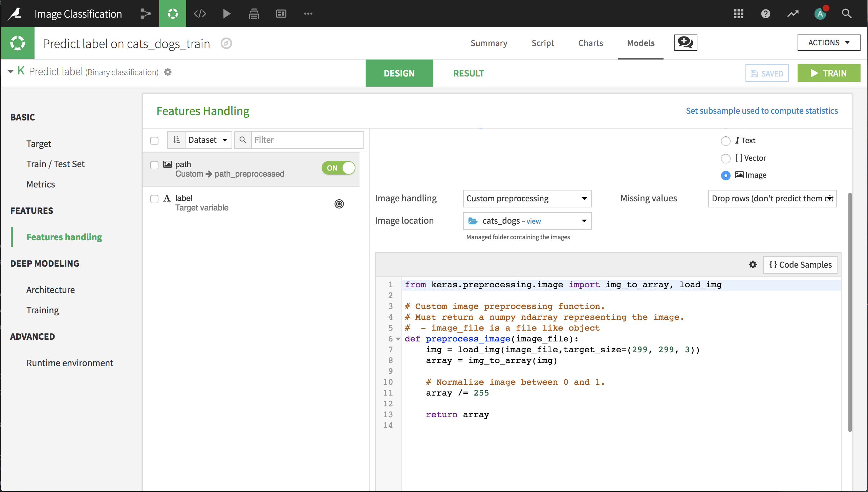Click the play/run button in toolbar

pyautogui.click(x=227, y=13)
